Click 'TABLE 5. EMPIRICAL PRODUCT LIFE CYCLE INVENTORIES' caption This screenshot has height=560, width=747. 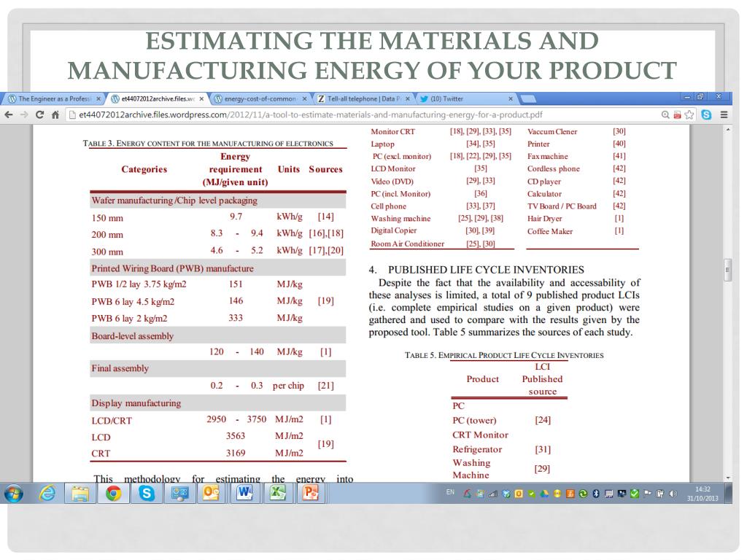pyautogui.click(x=504, y=355)
